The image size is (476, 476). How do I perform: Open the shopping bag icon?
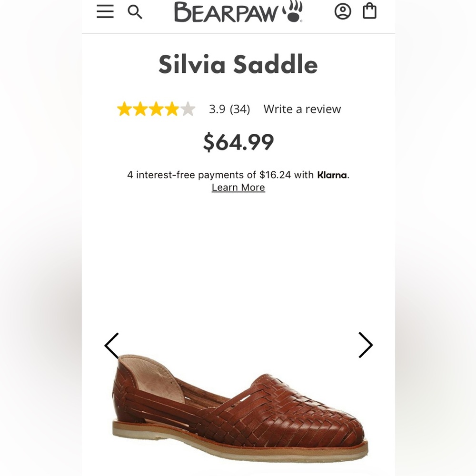point(369,12)
